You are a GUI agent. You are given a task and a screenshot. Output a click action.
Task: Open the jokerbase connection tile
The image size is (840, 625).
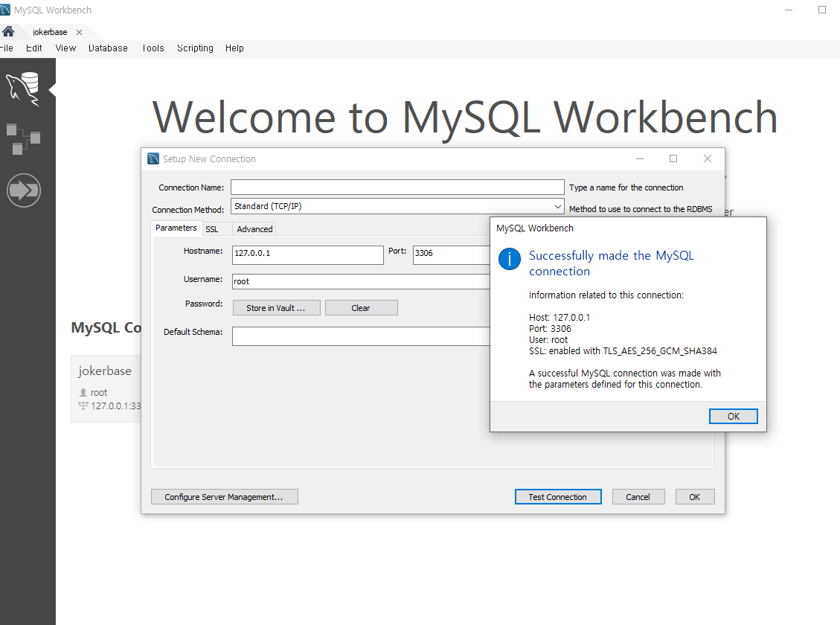pyautogui.click(x=106, y=388)
